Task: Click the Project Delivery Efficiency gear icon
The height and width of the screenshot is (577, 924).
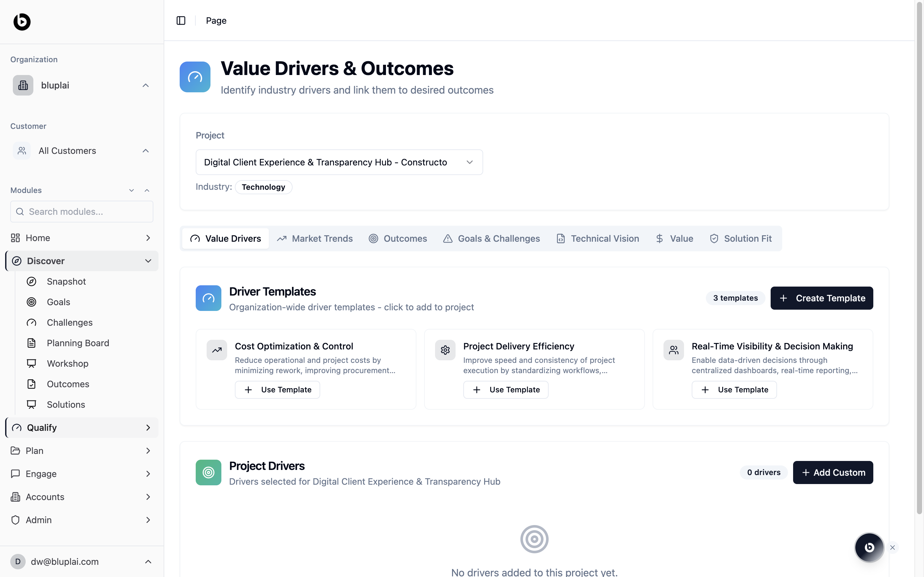Action: click(x=445, y=350)
